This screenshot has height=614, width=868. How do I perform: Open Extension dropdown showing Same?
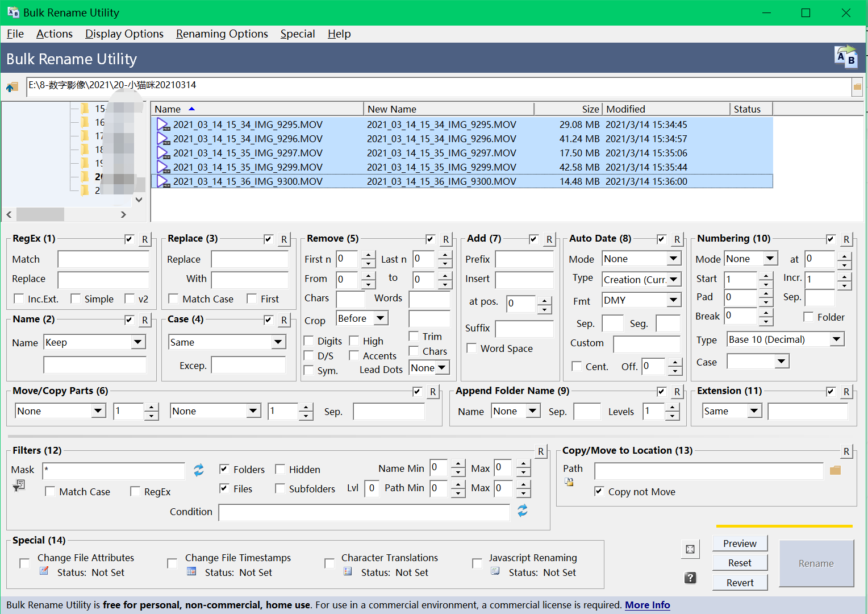[732, 411]
